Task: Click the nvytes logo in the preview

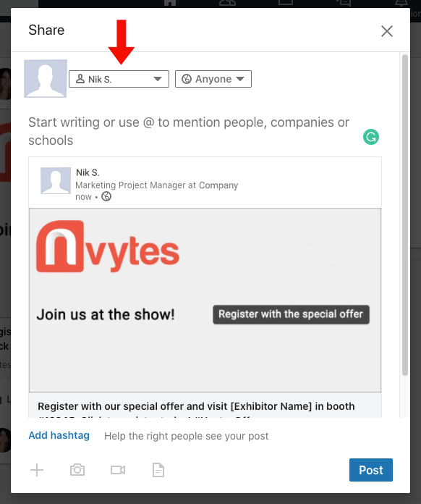Action: coord(108,246)
